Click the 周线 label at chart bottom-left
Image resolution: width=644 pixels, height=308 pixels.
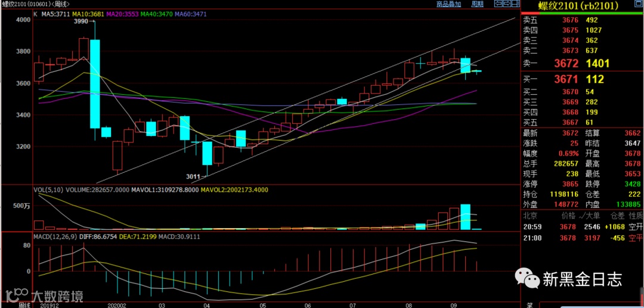tap(24, 304)
